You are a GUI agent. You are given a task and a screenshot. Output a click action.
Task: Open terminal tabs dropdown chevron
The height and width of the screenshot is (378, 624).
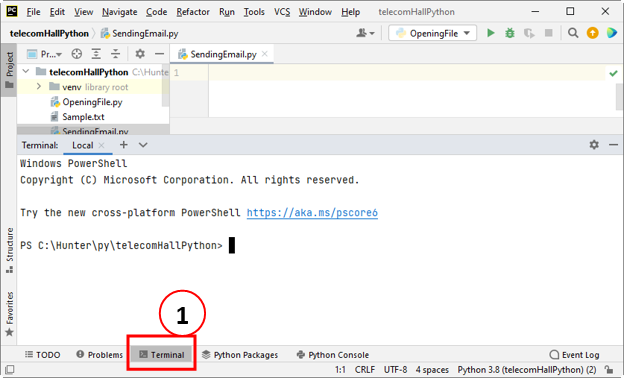(x=143, y=145)
